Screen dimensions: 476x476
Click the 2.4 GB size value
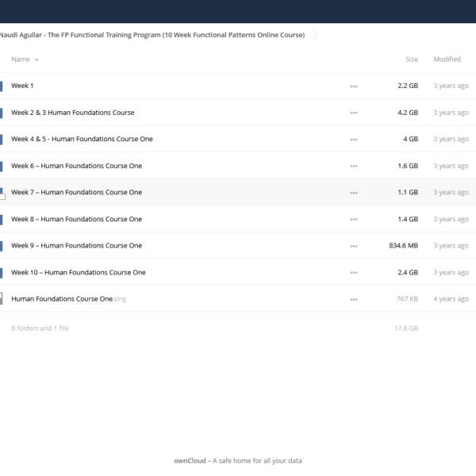tap(408, 272)
